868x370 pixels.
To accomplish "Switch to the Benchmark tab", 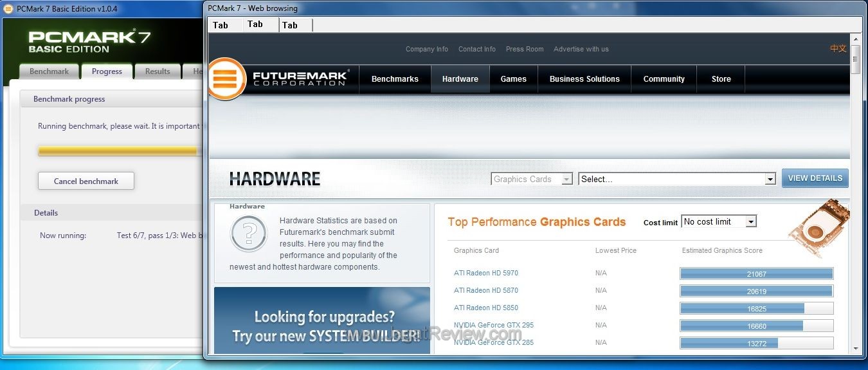I will pos(49,71).
